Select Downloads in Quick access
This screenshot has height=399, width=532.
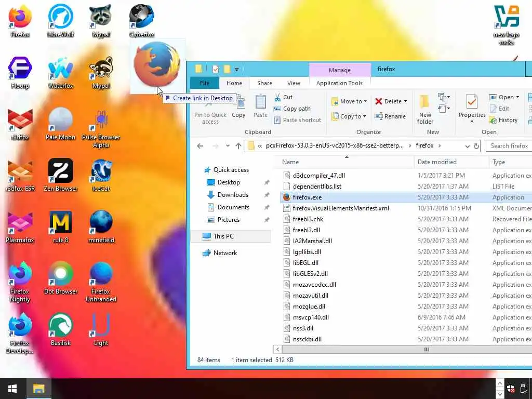[x=233, y=195]
